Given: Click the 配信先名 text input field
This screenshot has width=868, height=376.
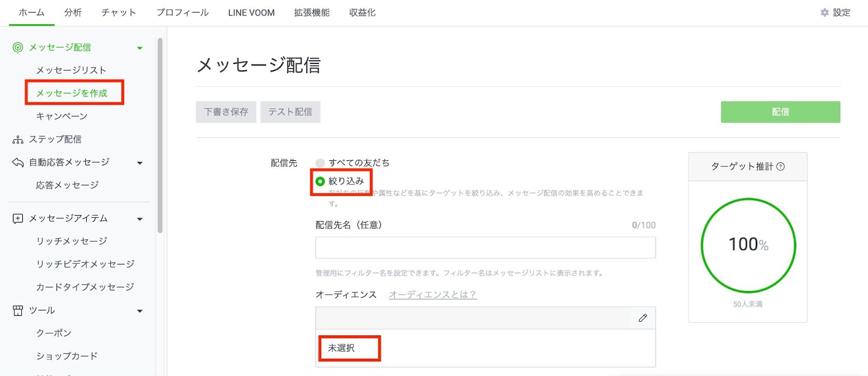Looking at the screenshot, I should pos(486,248).
